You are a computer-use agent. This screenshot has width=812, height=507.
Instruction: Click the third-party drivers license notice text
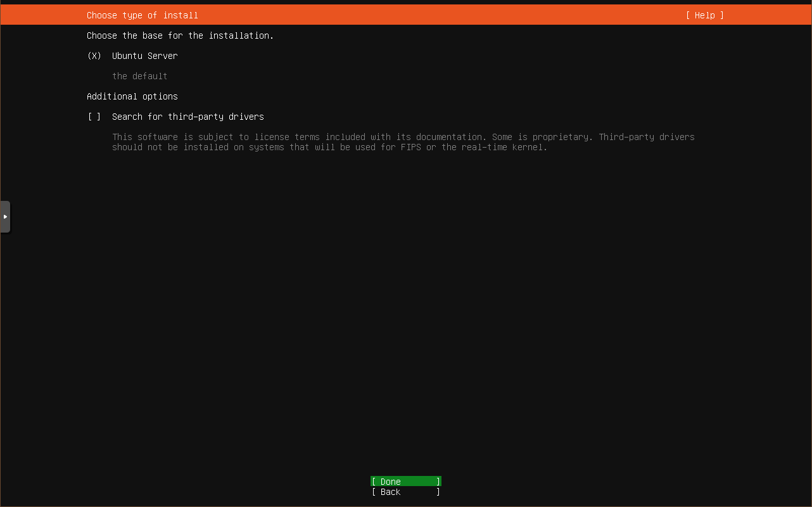coord(403,142)
